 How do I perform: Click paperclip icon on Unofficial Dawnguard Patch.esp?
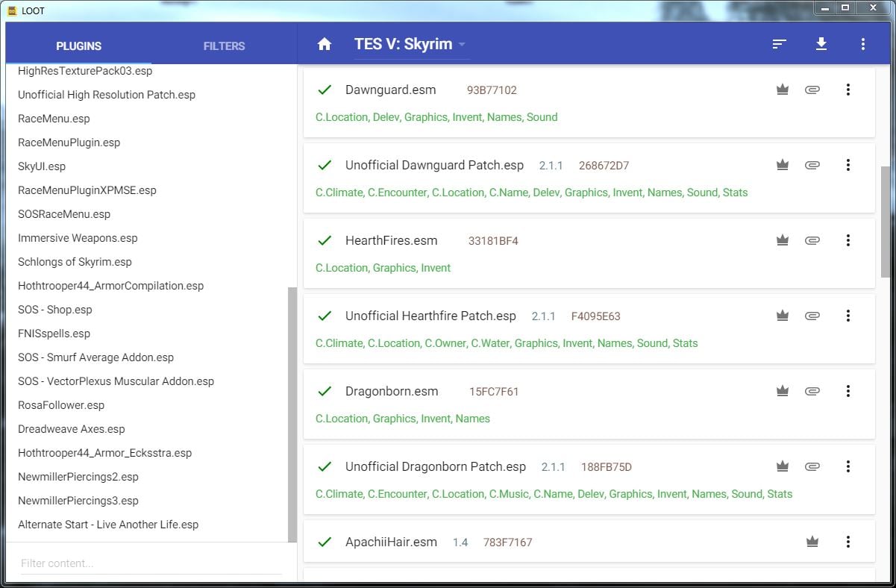tap(812, 165)
